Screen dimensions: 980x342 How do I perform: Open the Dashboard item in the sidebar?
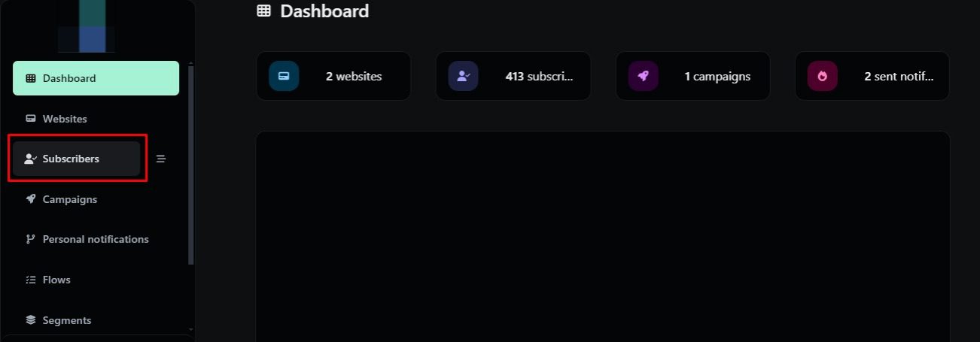pos(96,78)
